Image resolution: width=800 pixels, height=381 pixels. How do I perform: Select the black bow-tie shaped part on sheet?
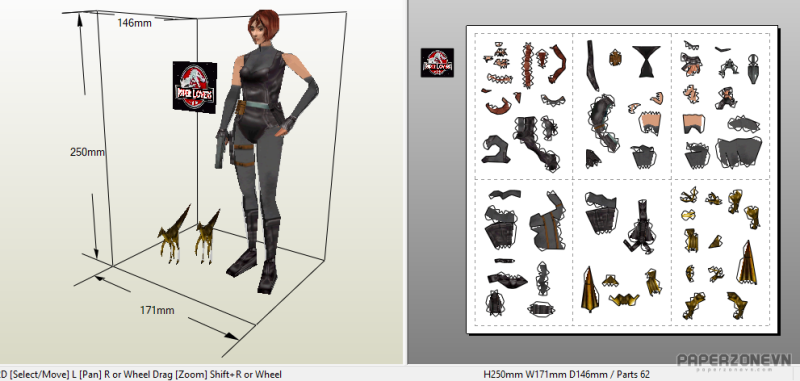click(646, 61)
